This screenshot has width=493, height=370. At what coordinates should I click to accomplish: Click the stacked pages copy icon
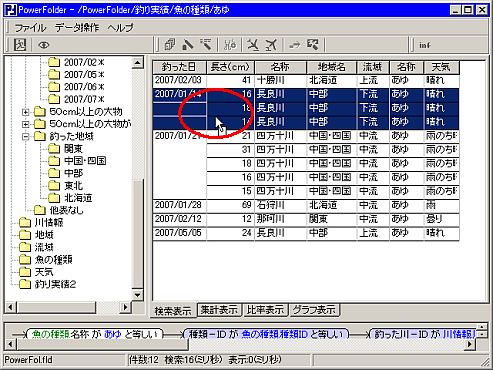[170, 45]
